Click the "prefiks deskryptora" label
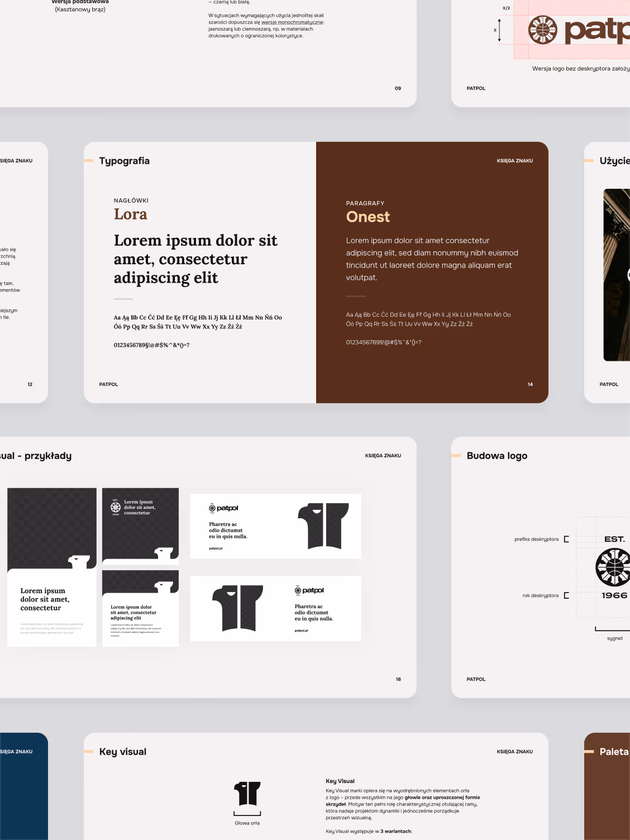Image resolution: width=630 pixels, height=840 pixels. coord(537,540)
